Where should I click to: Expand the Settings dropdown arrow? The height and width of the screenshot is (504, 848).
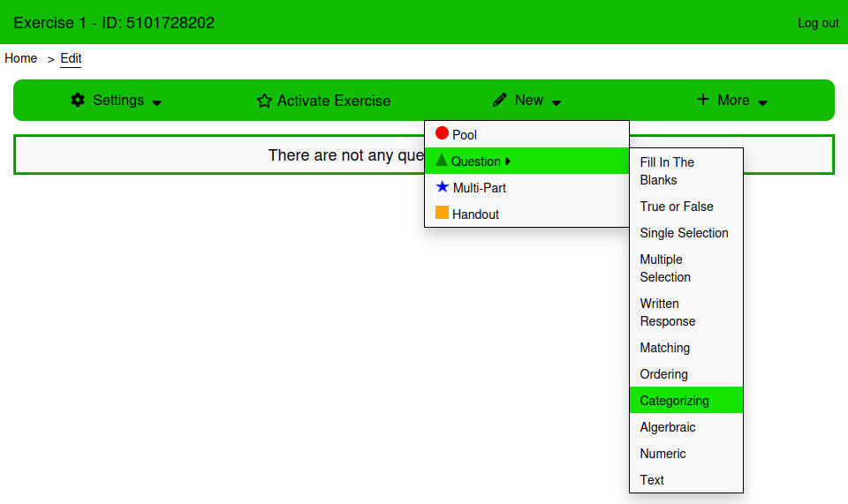pos(157,102)
